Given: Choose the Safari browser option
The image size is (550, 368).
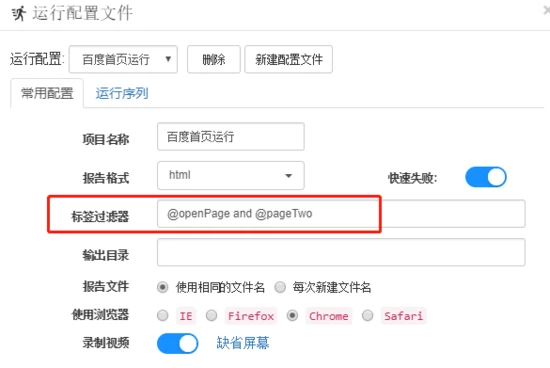Looking at the screenshot, I should 367,315.
